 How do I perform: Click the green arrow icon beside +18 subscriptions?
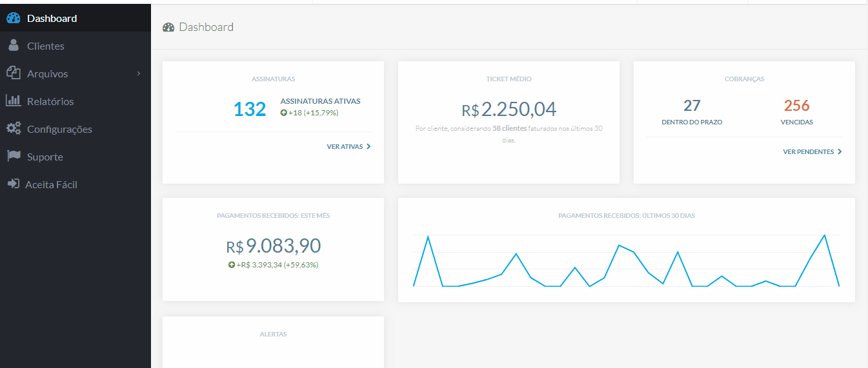[284, 113]
